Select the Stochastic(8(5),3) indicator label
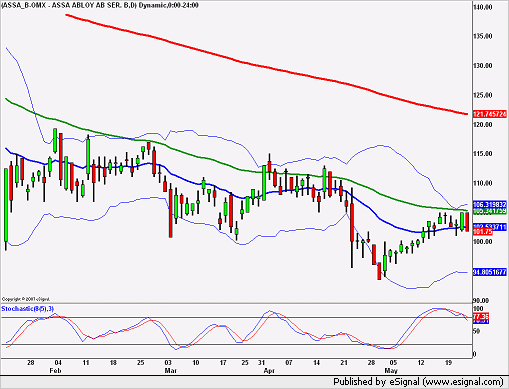 [x=27, y=309]
